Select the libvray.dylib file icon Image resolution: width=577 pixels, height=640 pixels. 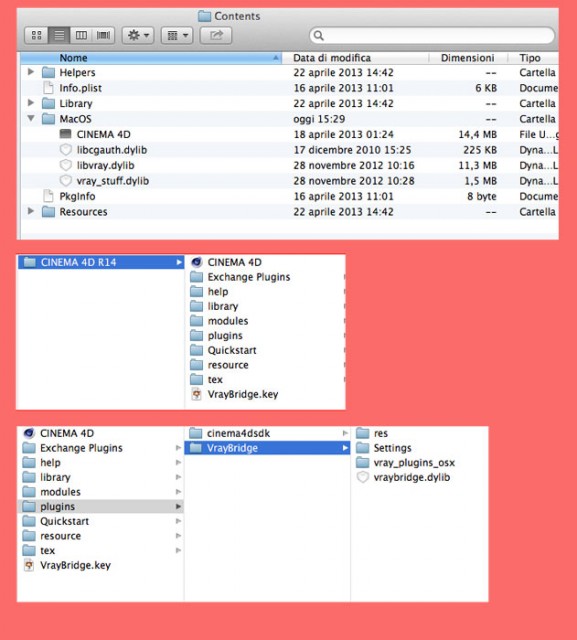(x=66, y=165)
